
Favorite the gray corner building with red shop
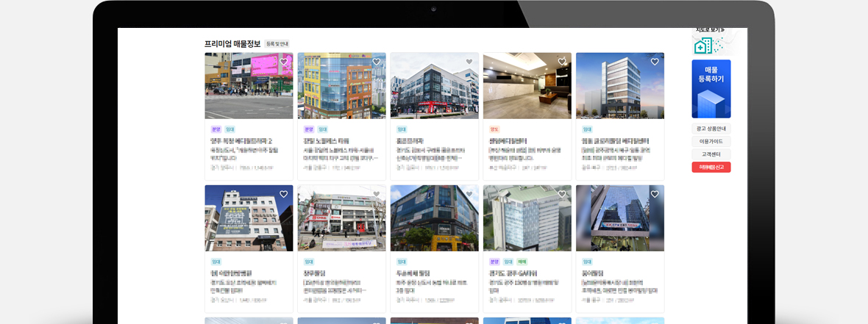click(469, 62)
